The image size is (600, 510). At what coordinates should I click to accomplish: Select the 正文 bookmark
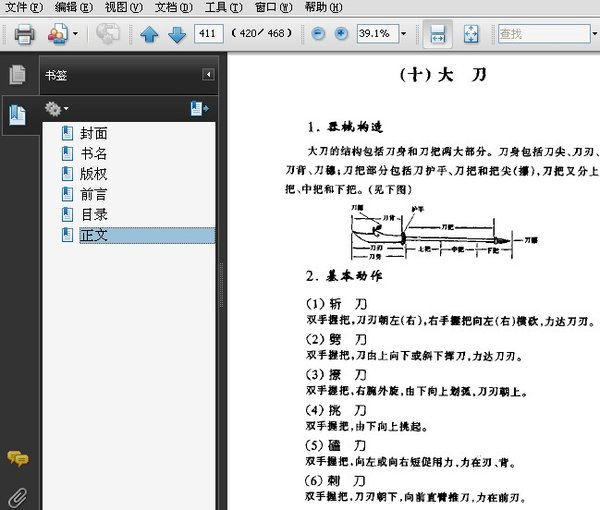pos(147,235)
